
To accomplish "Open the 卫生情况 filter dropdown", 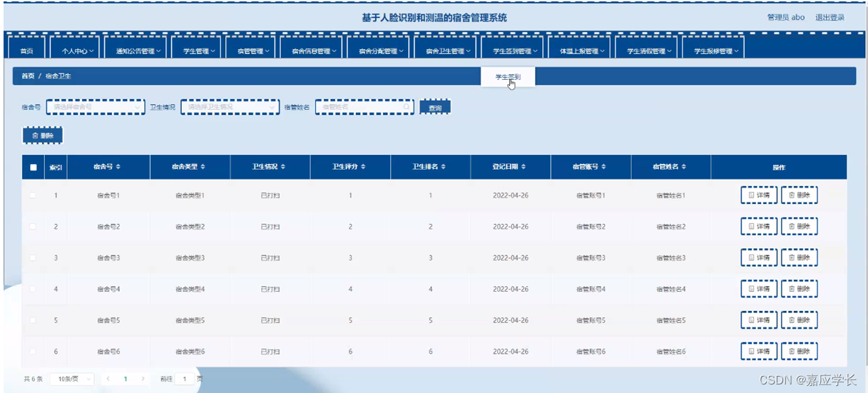I will 230,107.
